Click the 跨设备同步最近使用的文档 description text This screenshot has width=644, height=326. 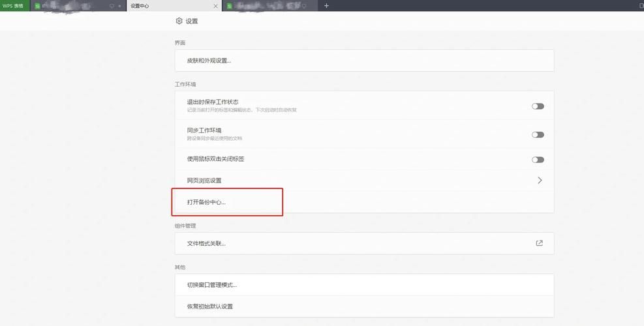[x=215, y=138]
